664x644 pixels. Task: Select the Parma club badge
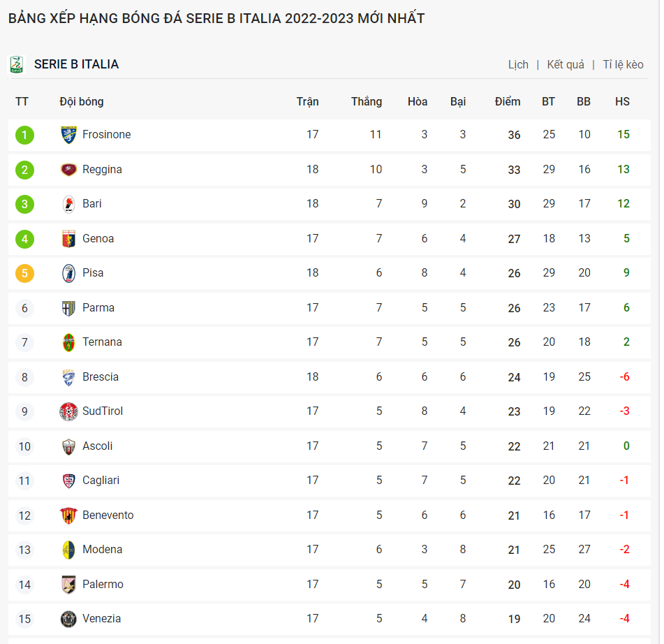[x=68, y=308]
